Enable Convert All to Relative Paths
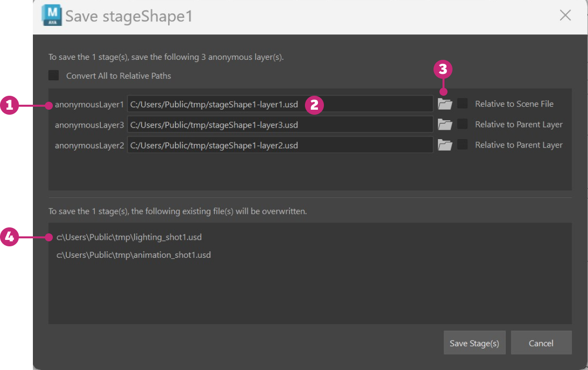 (x=54, y=76)
